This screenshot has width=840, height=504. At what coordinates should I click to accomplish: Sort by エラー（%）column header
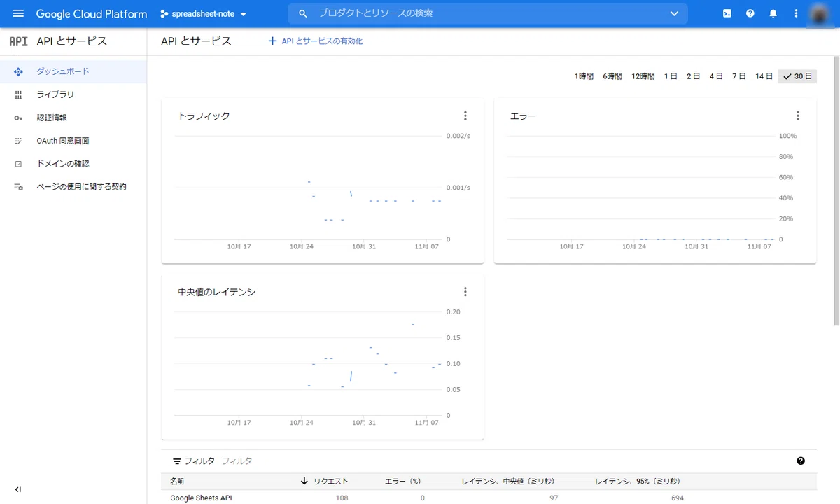click(402, 481)
